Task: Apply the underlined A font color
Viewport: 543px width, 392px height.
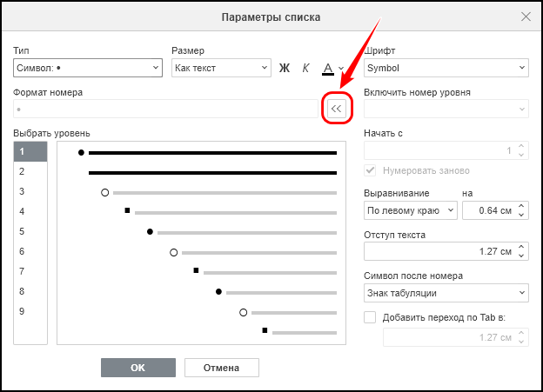Action: click(x=328, y=69)
